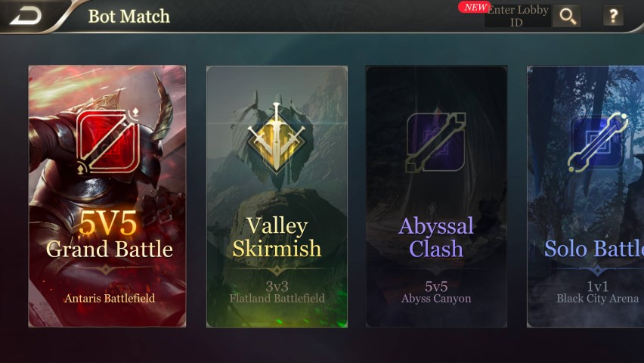Tap the golden three-swords Valley Skirmish emblem

coord(277,138)
